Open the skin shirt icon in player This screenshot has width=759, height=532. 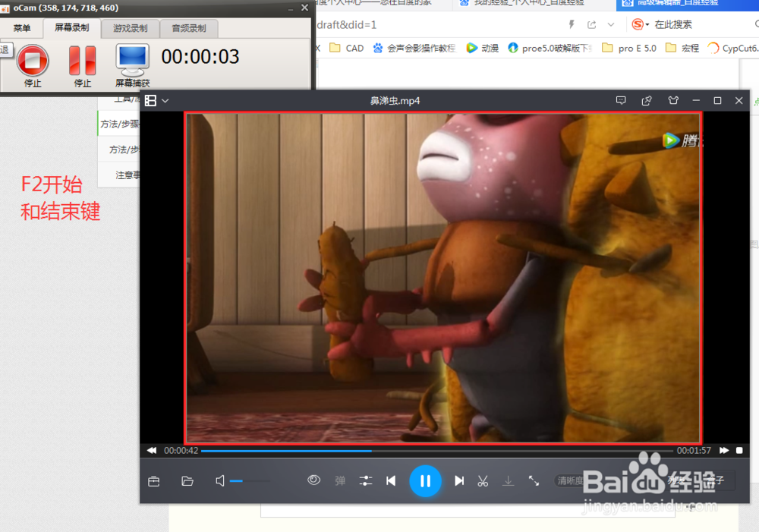[x=672, y=100]
